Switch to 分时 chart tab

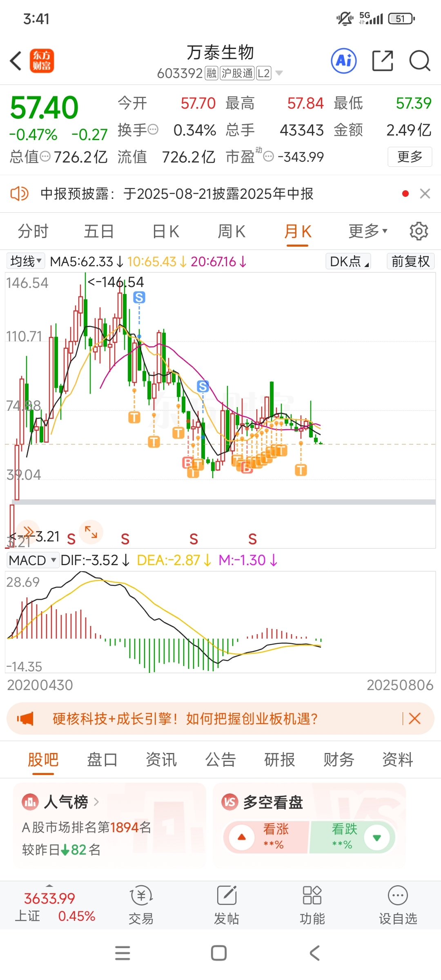point(33,231)
